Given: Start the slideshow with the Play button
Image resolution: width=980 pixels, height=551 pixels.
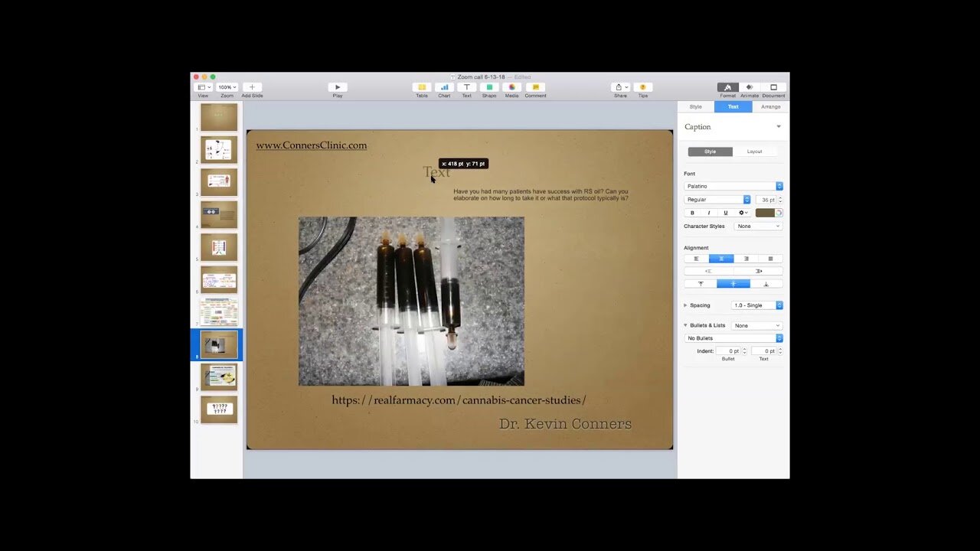Looking at the screenshot, I should [x=338, y=87].
